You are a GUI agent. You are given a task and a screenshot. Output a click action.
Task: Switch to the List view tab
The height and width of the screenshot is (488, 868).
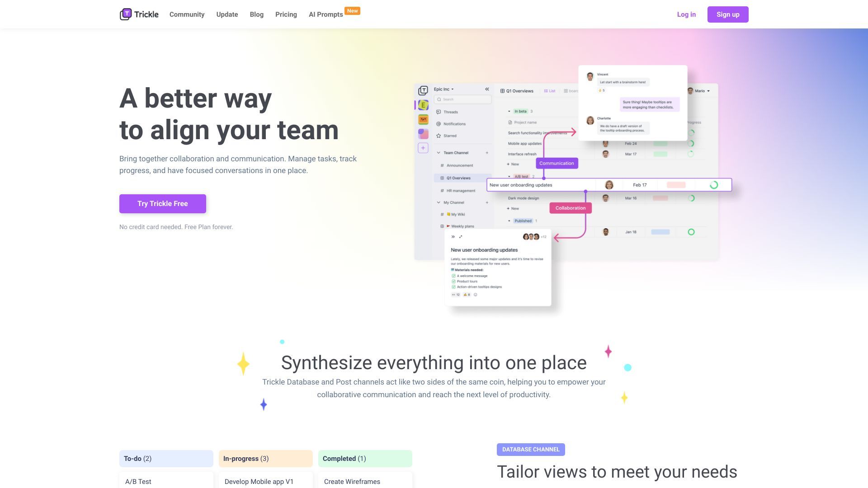[x=550, y=91]
